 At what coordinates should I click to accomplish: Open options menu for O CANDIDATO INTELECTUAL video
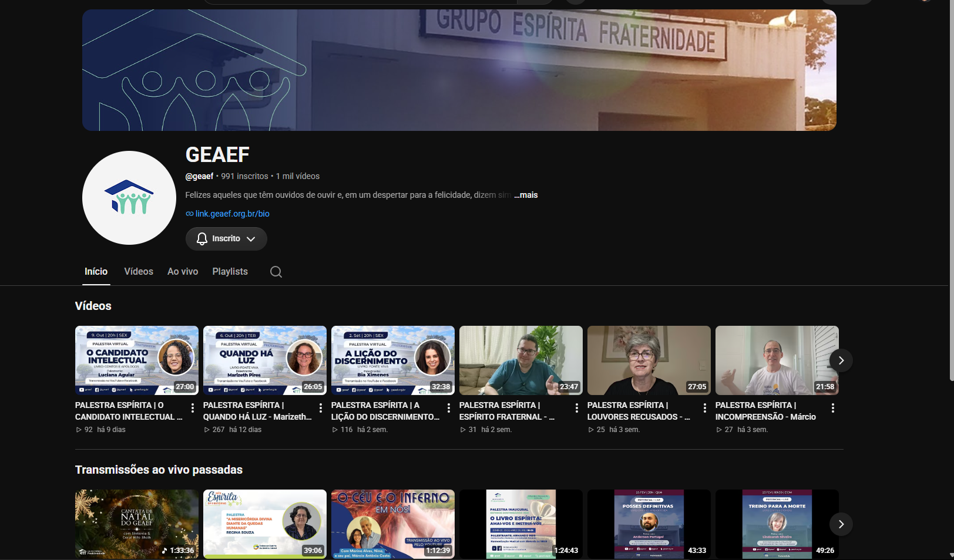(x=193, y=408)
